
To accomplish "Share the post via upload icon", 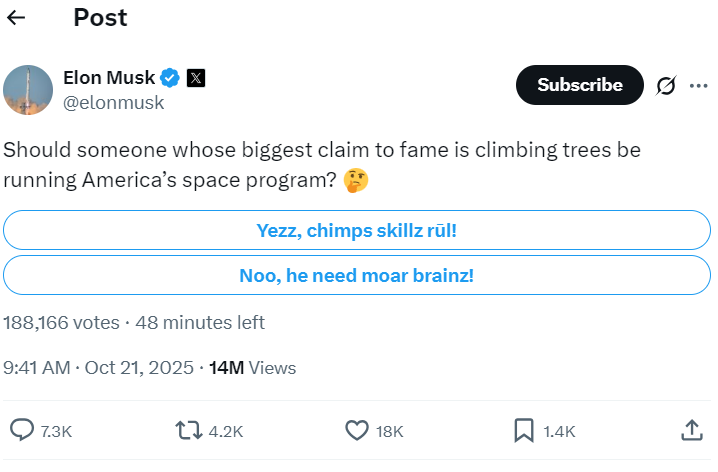I will point(691,431).
